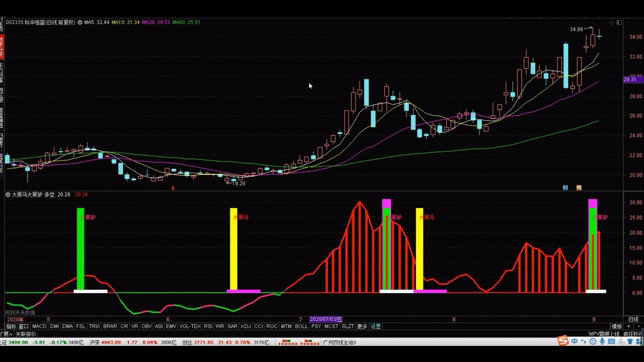Choose the EMV indicator
This screenshot has width=644, height=362.
pyautogui.click(x=171, y=326)
